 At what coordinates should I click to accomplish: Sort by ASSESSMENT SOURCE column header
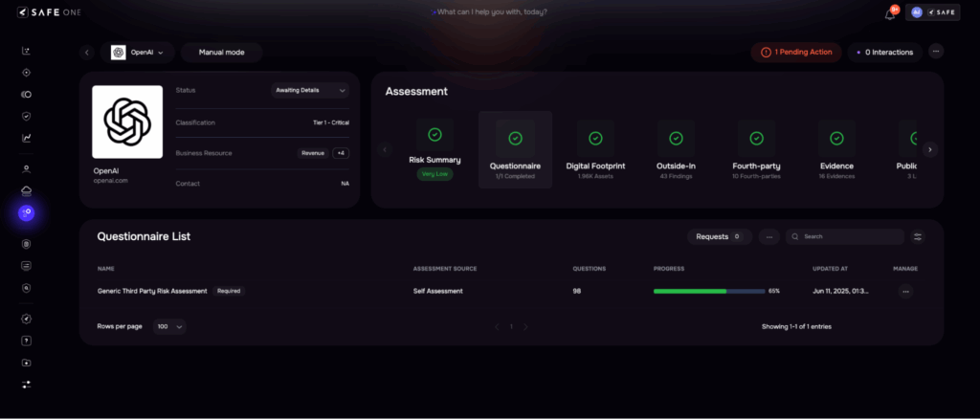pos(444,269)
